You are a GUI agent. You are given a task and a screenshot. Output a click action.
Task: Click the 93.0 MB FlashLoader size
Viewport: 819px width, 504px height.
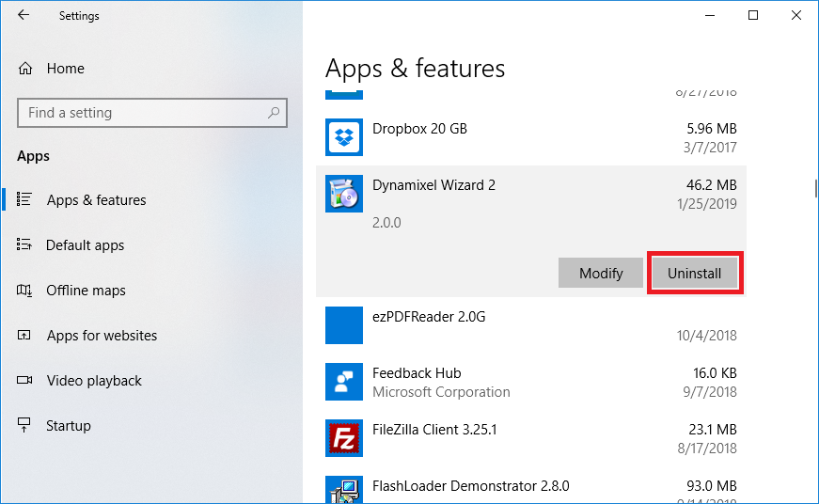[712, 486]
